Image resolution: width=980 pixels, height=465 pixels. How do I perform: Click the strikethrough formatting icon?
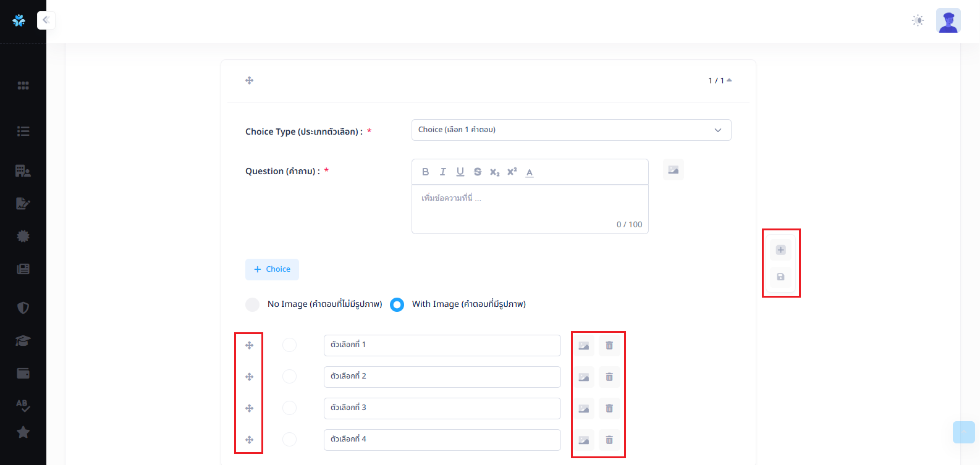[477, 172]
